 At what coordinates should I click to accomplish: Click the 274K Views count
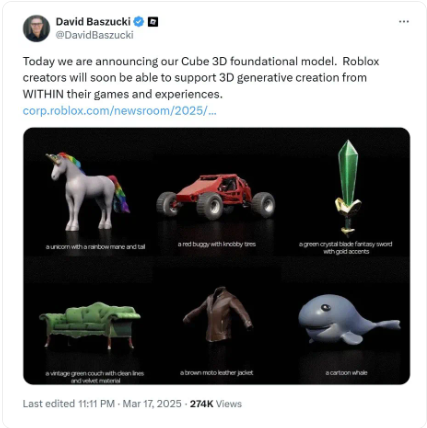pos(216,404)
